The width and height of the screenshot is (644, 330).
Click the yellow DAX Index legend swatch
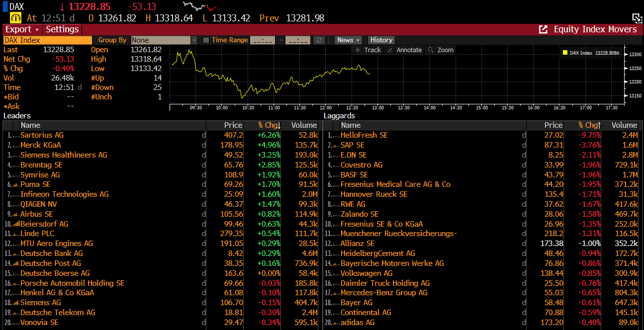pyautogui.click(x=565, y=53)
